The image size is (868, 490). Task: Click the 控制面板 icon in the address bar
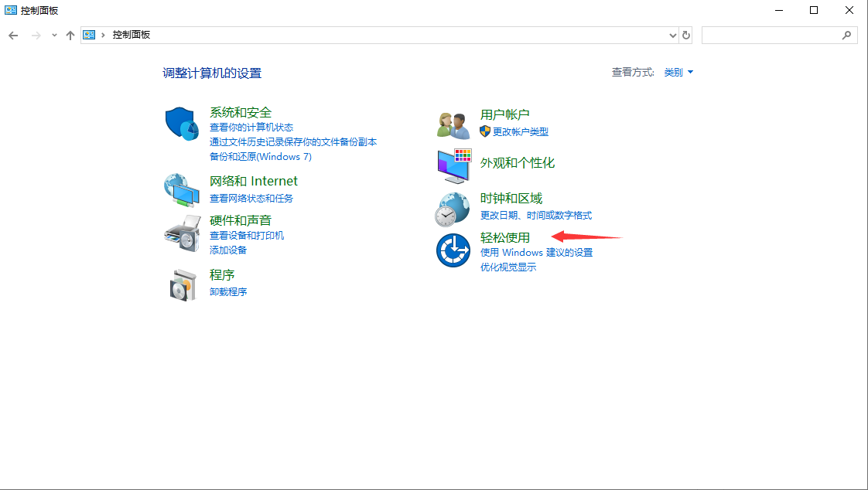[x=87, y=35]
